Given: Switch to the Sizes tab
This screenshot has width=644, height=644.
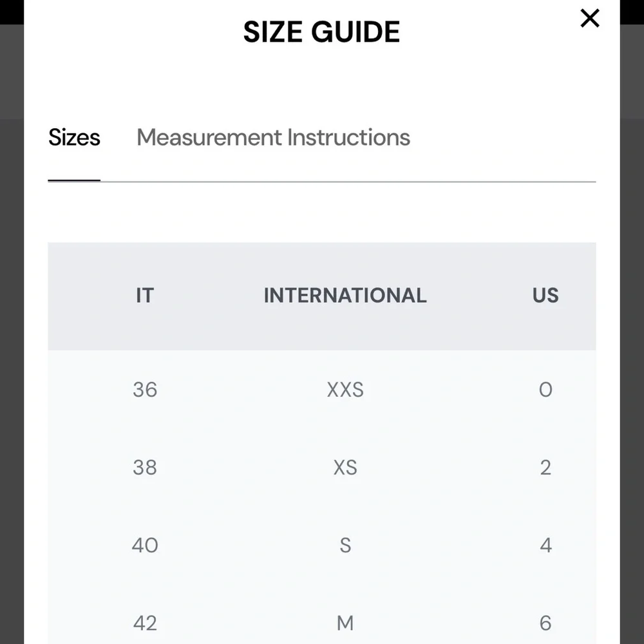Looking at the screenshot, I should 74,138.
